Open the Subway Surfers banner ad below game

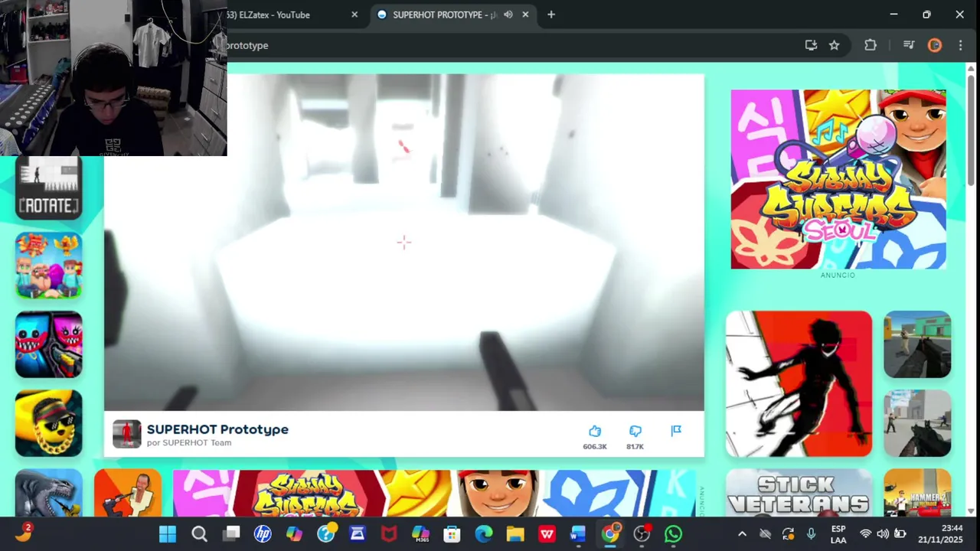click(x=434, y=493)
